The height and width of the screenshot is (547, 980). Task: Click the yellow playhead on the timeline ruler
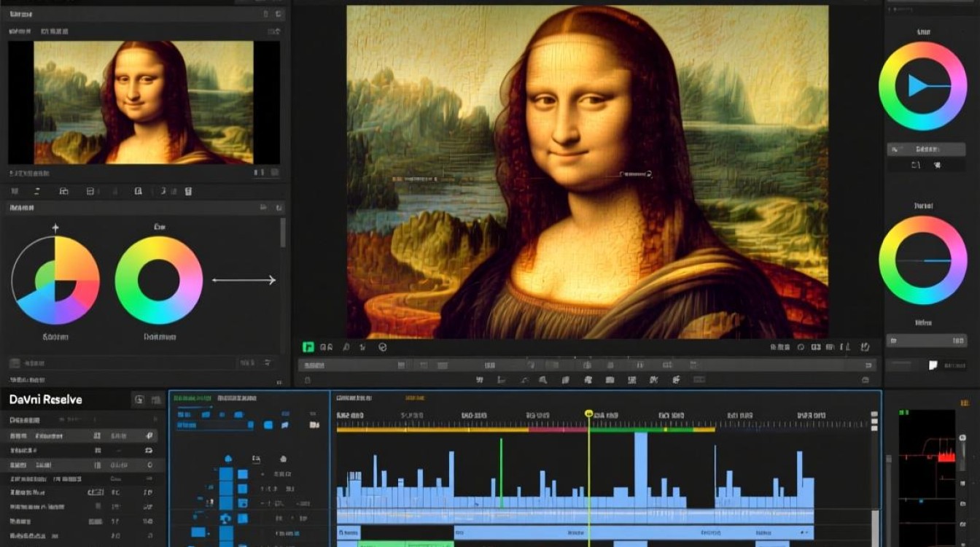pyautogui.click(x=588, y=414)
